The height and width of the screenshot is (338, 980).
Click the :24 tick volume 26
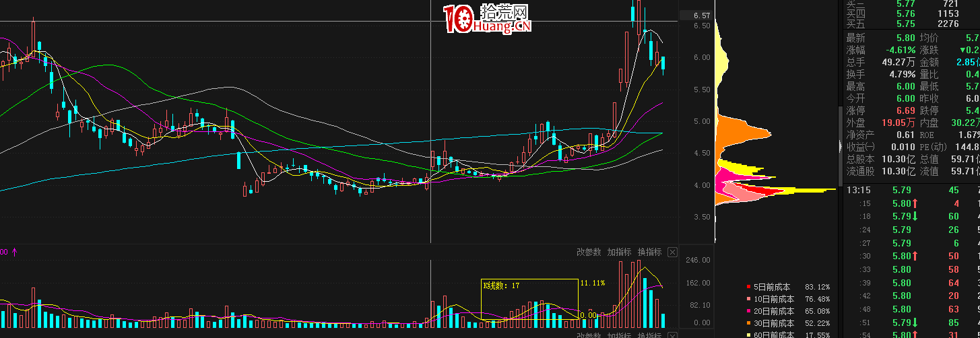pyautogui.click(x=953, y=230)
